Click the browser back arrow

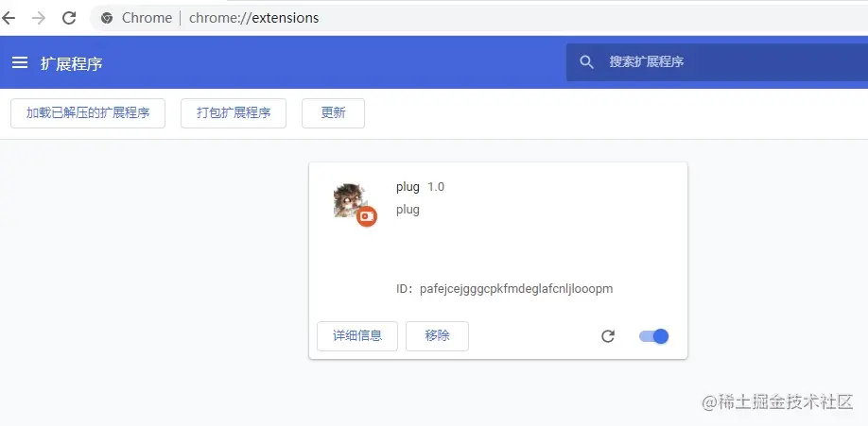[x=9, y=18]
